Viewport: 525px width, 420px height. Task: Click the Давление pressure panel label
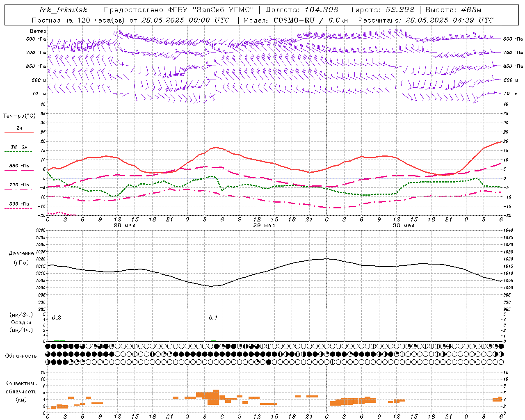(21, 253)
